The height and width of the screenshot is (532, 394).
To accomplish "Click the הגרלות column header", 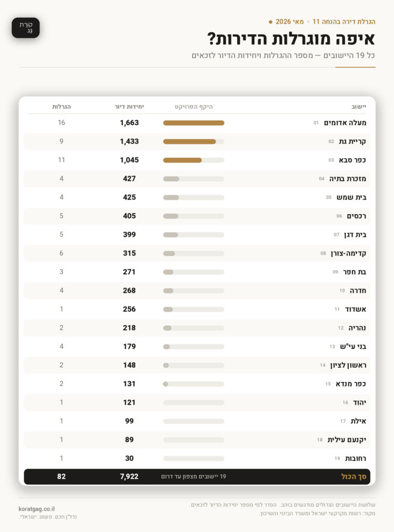I will (x=61, y=107).
